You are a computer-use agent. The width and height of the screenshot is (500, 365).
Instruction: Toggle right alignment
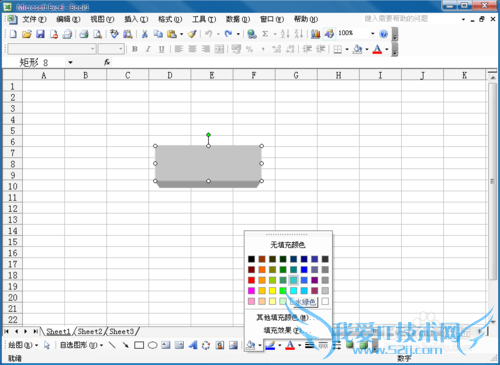coord(206,49)
